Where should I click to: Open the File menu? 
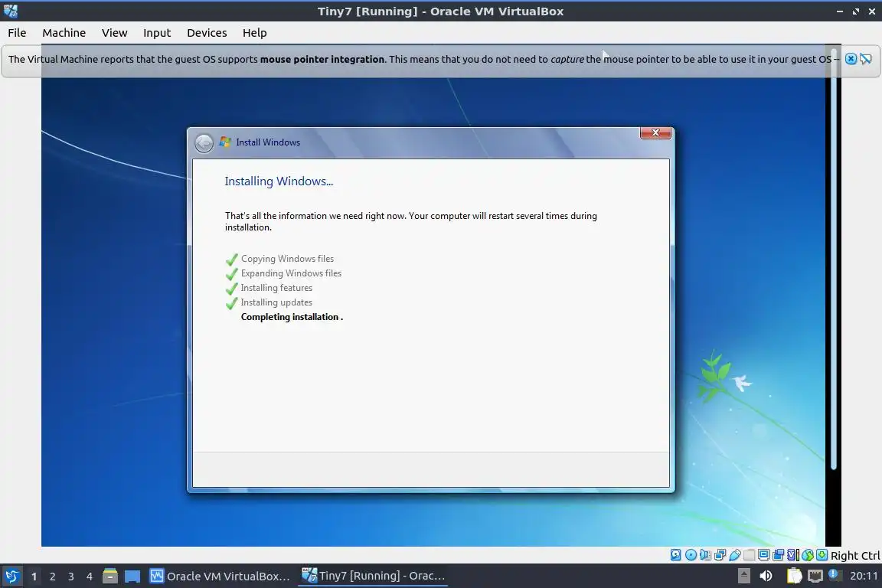pos(17,33)
